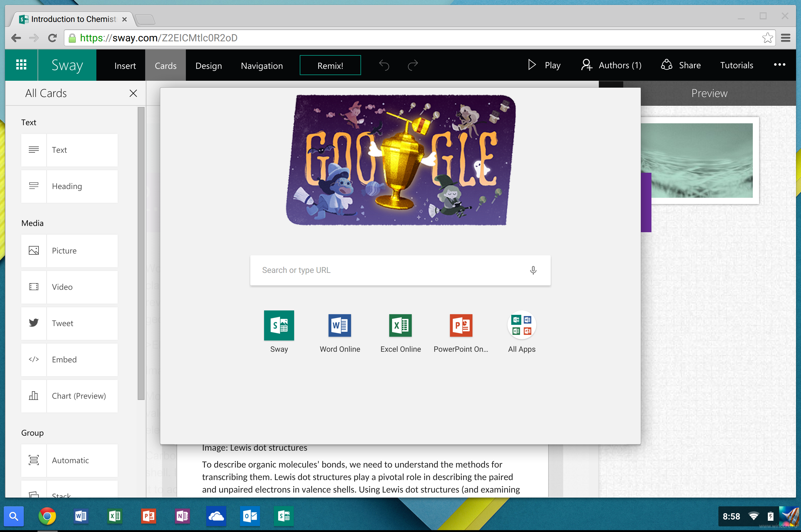Start voice search with microphone icon

tap(533, 270)
